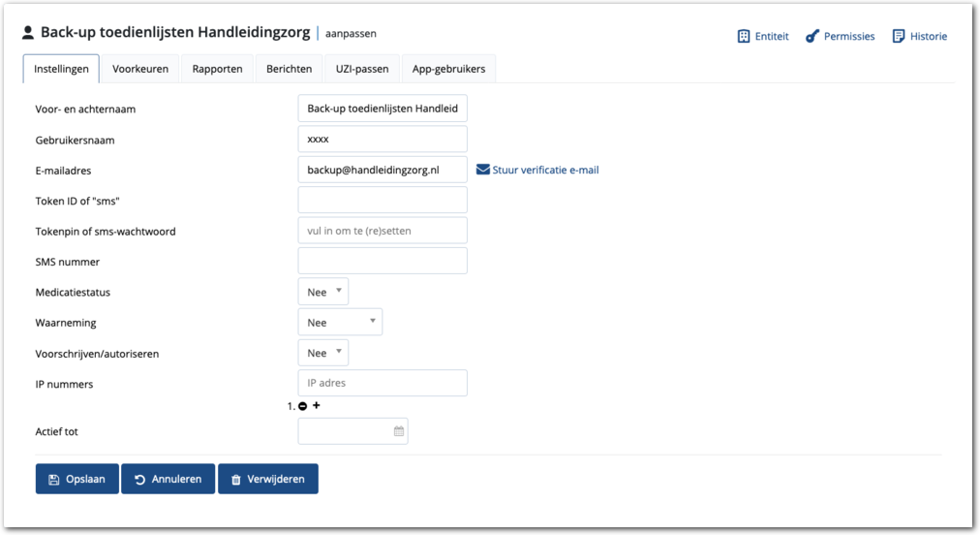Open the calendar picker for Actief tot
Viewport: 980px width, 535px height.
click(x=399, y=431)
